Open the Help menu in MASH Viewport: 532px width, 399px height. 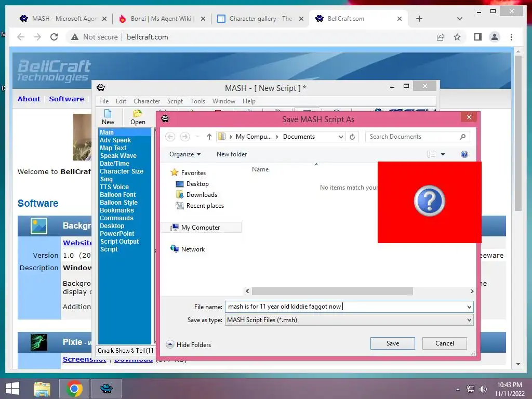coord(249,101)
